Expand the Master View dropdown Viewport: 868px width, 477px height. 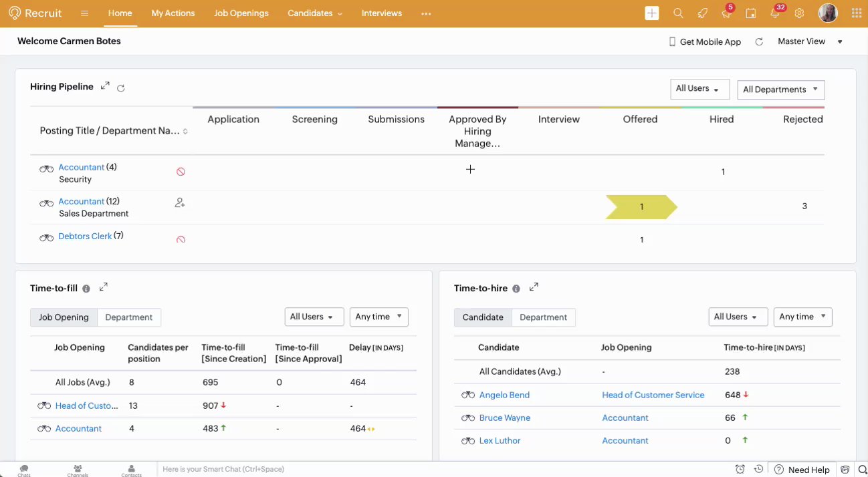pos(809,41)
